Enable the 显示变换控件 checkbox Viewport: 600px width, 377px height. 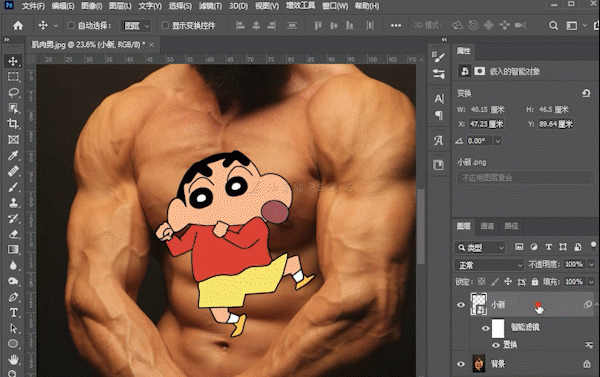(165, 25)
